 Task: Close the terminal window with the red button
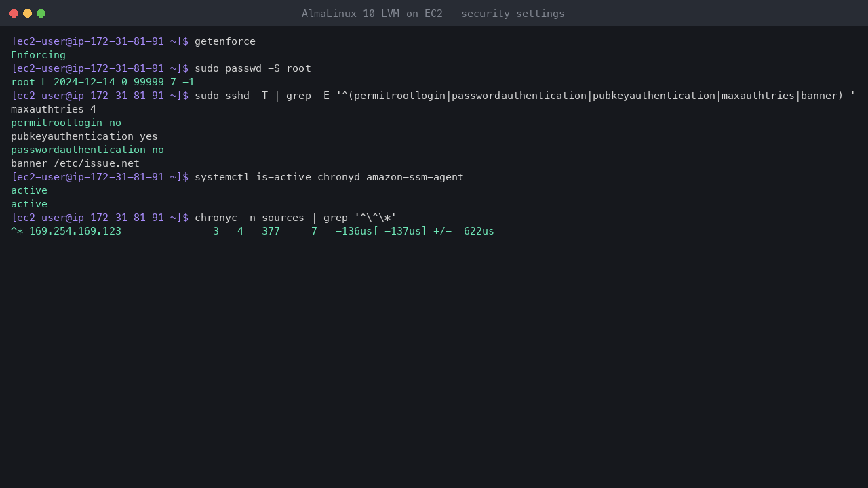click(14, 14)
